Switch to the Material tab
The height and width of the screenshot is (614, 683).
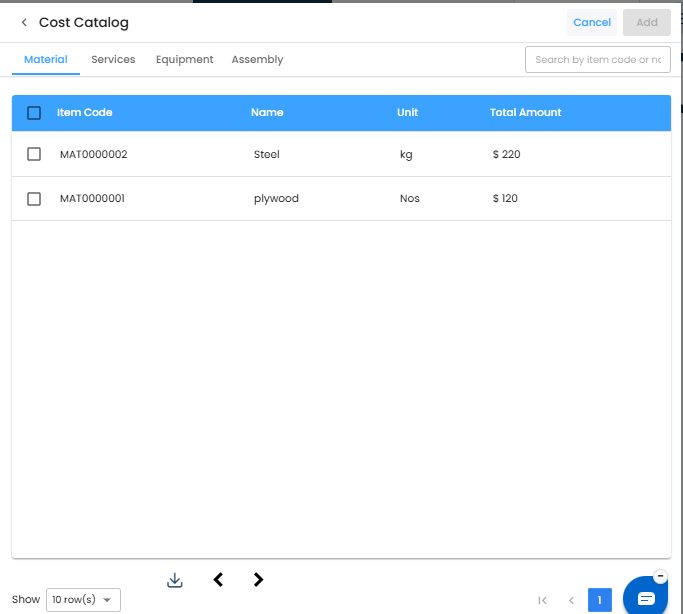pyautogui.click(x=46, y=60)
